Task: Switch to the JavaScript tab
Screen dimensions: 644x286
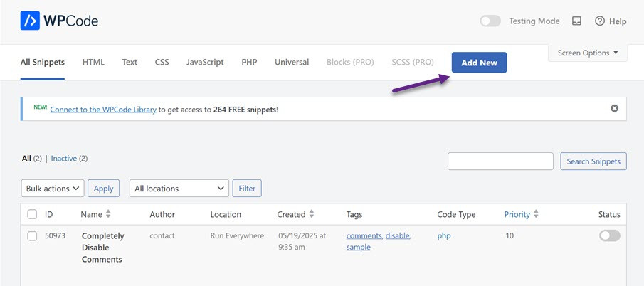Action: point(205,63)
